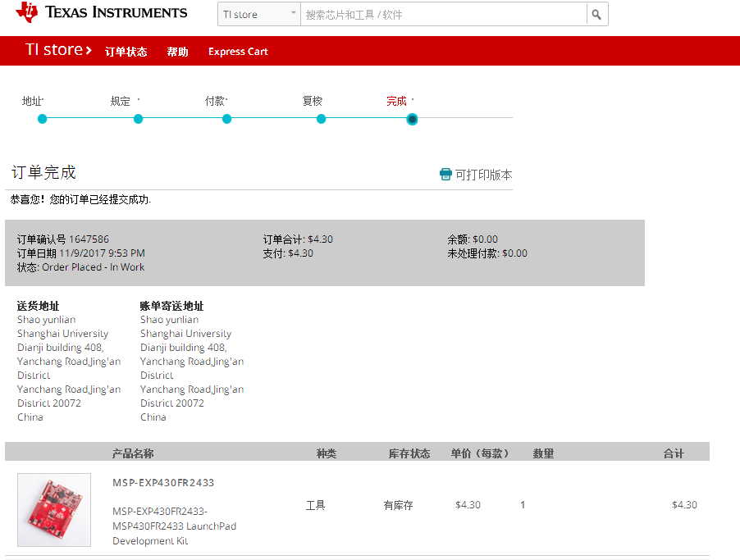Open the TI store search scope dropdown
This screenshot has height=560, width=740.
[259, 15]
